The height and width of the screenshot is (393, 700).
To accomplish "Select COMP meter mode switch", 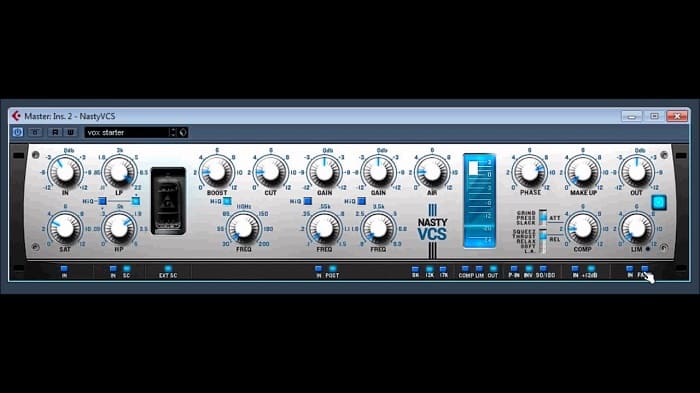I will pyautogui.click(x=465, y=269).
